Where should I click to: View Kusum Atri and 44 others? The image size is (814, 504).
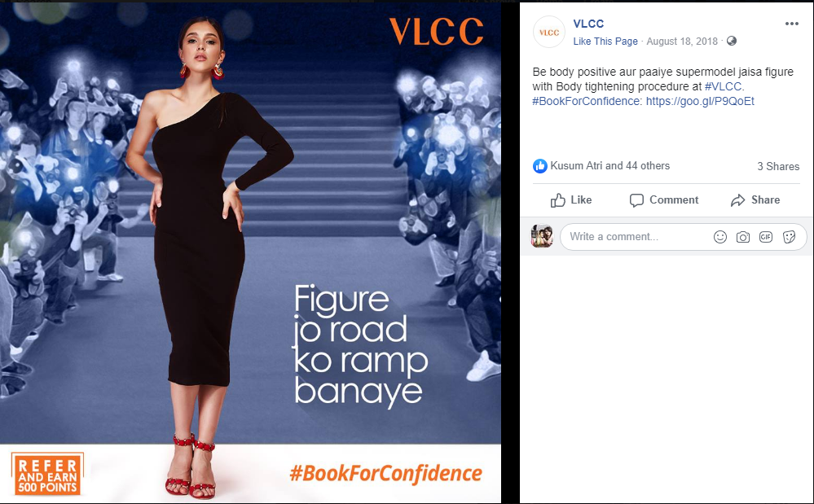pos(610,166)
